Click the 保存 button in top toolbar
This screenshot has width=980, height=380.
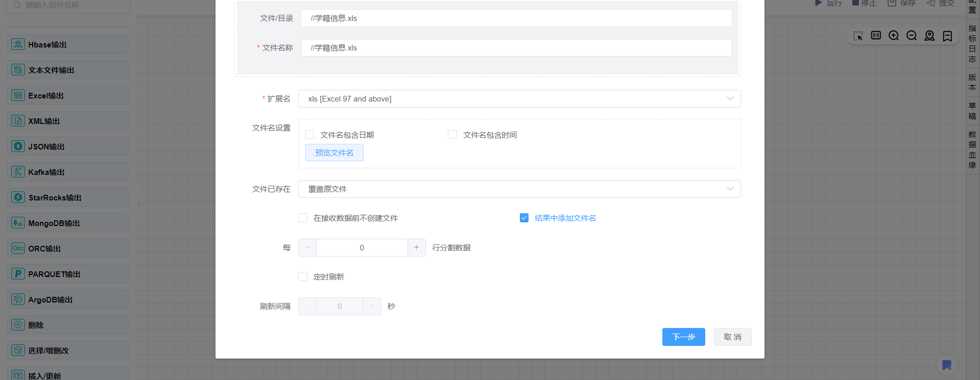(901, 3)
